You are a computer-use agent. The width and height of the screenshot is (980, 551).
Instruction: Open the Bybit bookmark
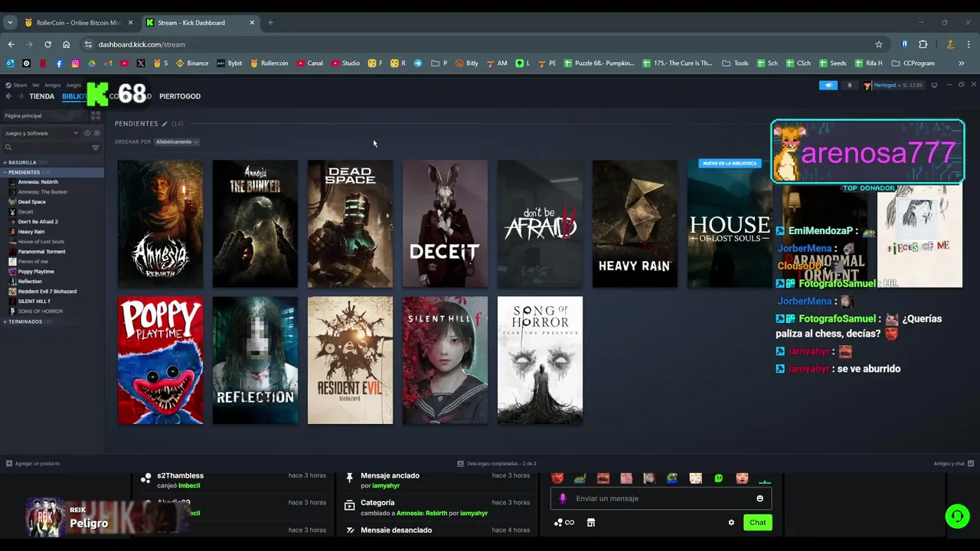(229, 64)
